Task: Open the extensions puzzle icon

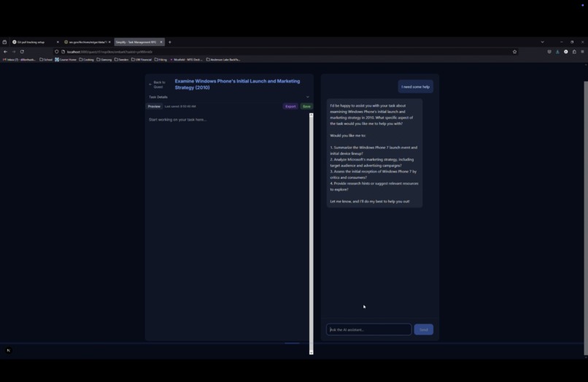Action: click(574, 52)
